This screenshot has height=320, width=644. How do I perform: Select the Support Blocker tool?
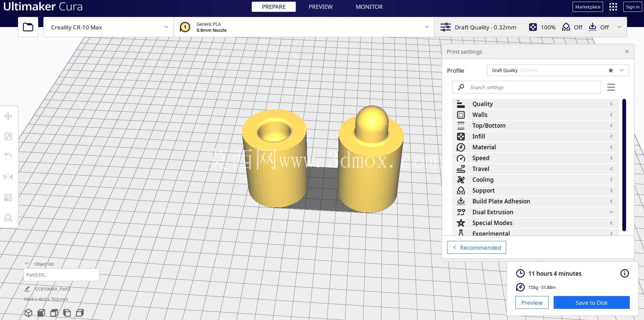pos(8,218)
